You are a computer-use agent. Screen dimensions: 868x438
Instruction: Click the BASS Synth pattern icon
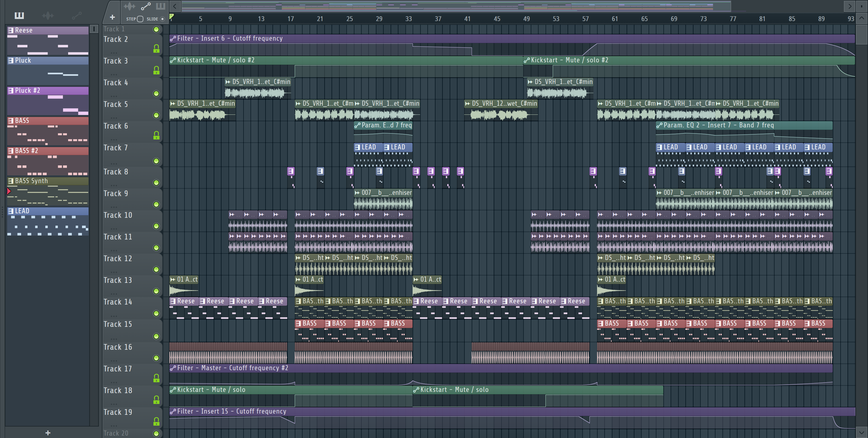click(11, 181)
